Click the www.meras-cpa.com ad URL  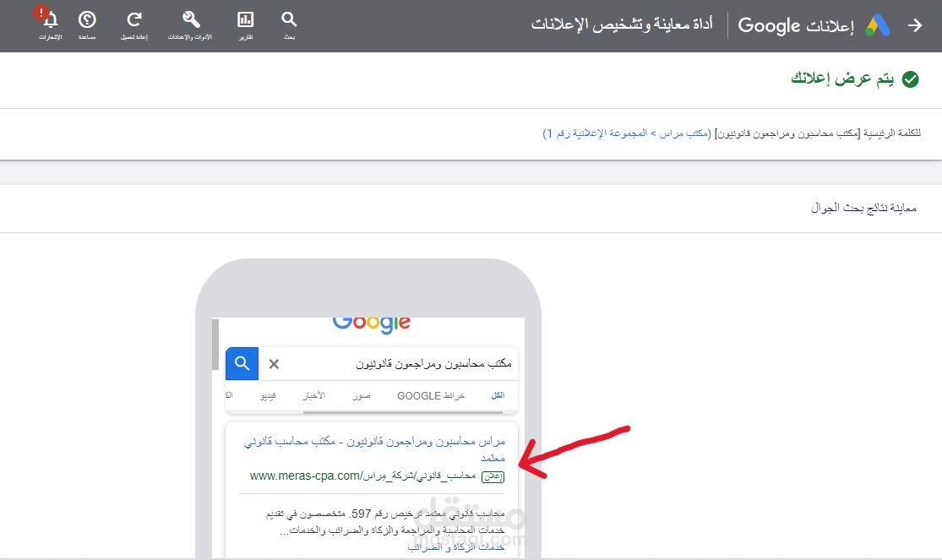tap(363, 476)
